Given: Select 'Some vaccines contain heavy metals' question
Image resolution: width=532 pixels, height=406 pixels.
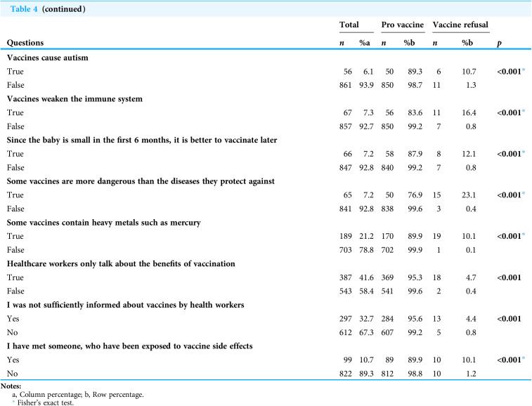Looking at the screenshot, I should tap(104, 223).
